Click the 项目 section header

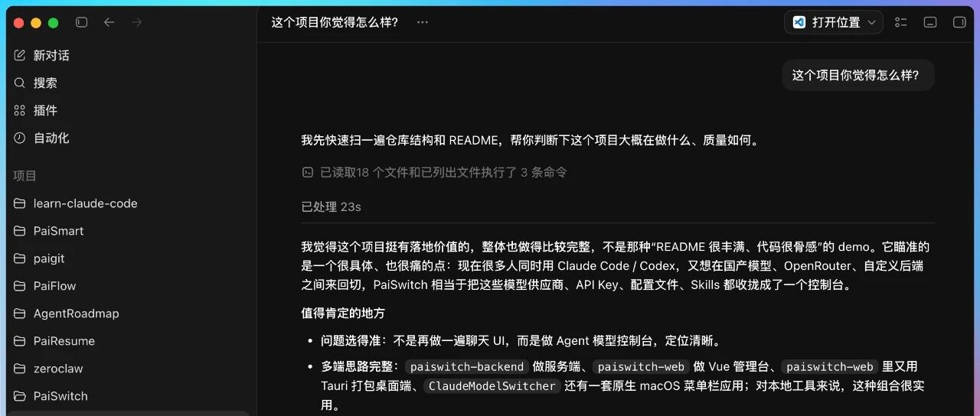pos(24,176)
